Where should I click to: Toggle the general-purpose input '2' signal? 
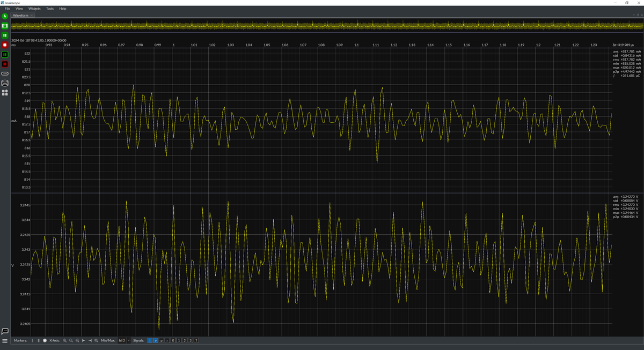tap(185, 340)
